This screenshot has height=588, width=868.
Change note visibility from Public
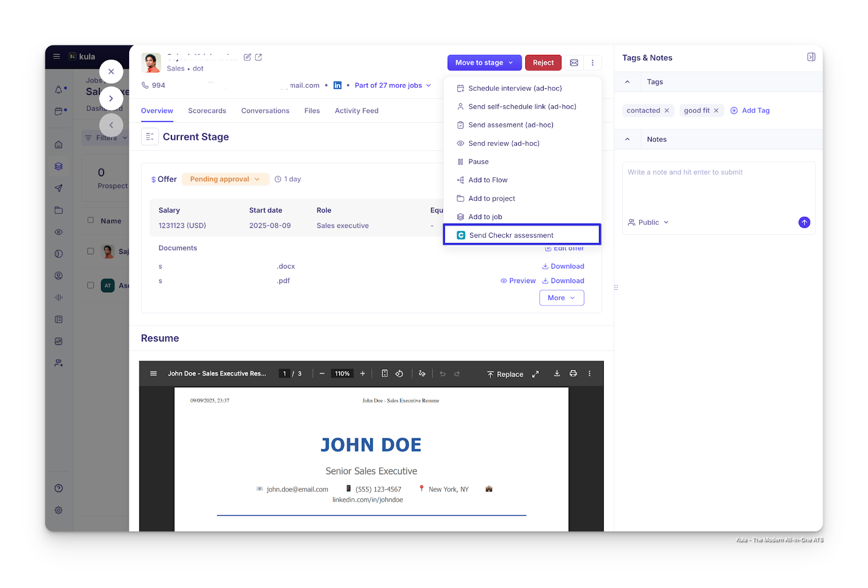[648, 222]
